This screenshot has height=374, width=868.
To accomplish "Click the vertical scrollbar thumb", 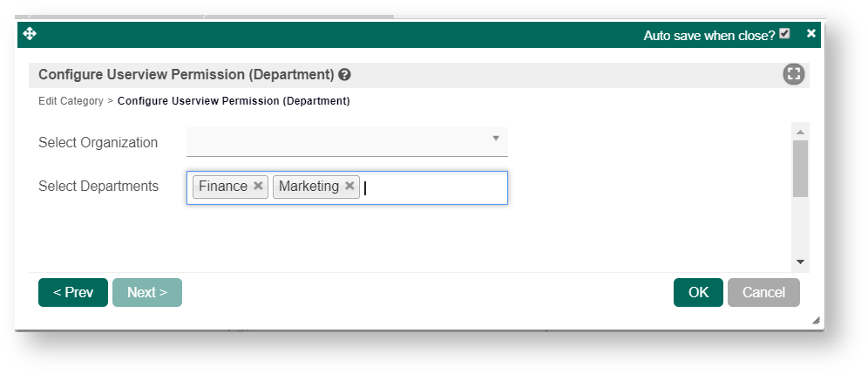I will coord(800,167).
